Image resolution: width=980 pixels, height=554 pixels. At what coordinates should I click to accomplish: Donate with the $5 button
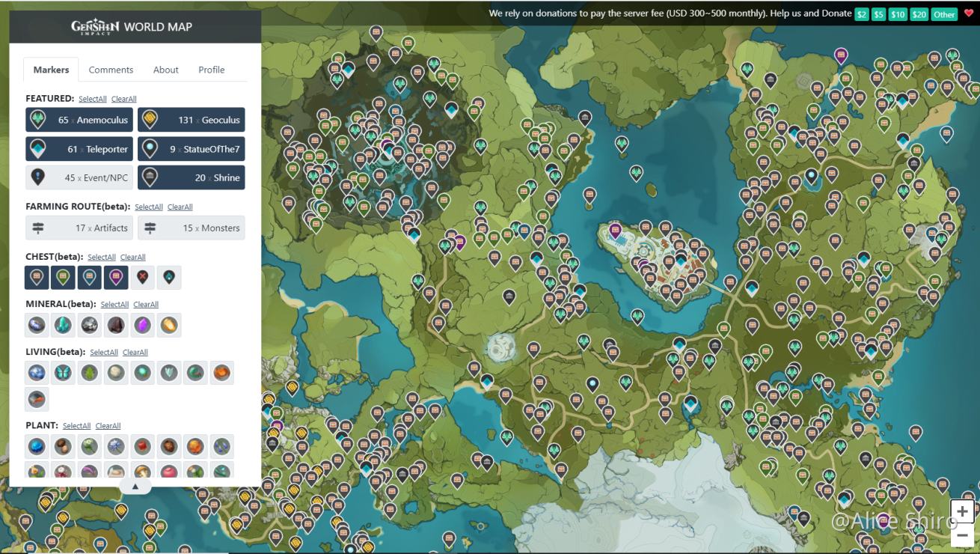point(879,14)
